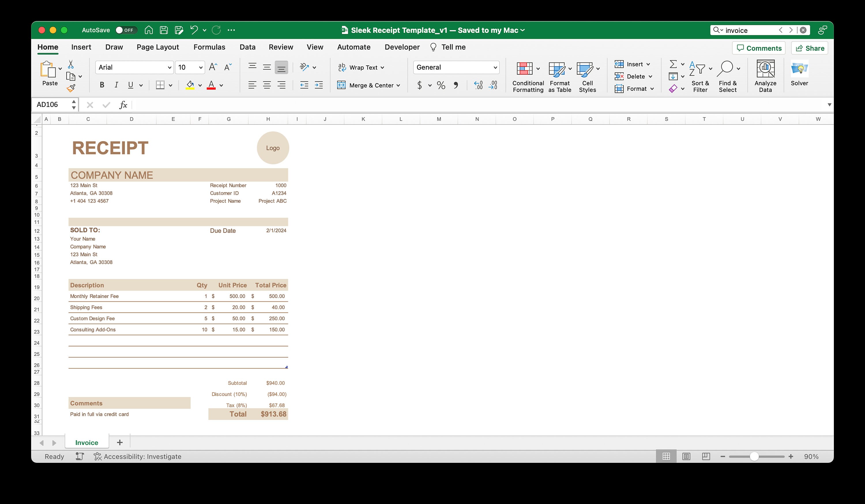Click the search field containing invoice

(760, 30)
